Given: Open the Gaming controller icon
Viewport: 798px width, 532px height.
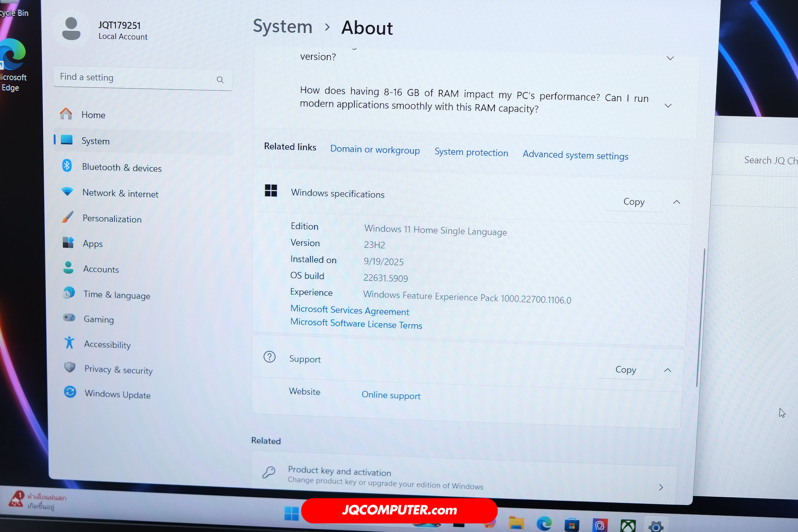Looking at the screenshot, I should 69,318.
